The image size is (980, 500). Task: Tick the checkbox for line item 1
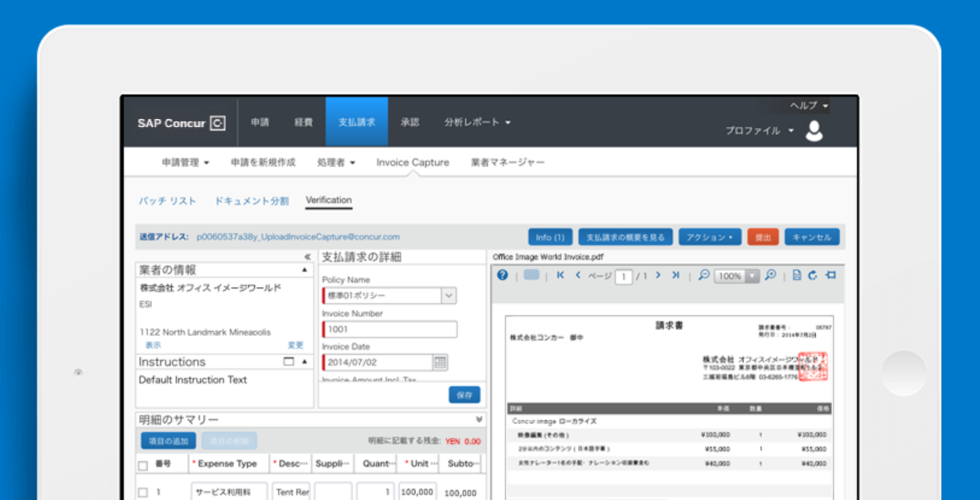click(x=143, y=493)
